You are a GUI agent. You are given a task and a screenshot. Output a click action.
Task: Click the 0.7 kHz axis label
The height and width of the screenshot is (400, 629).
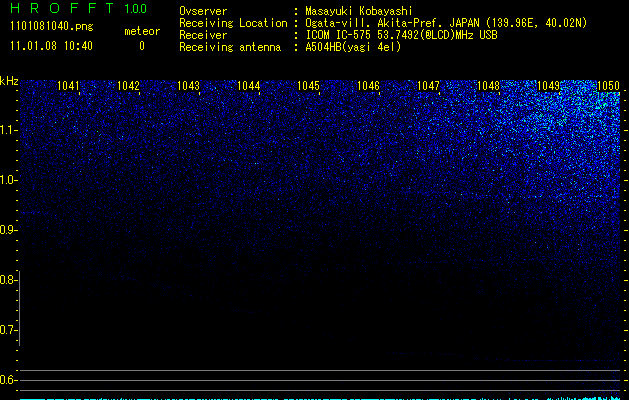pyautogui.click(x=8, y=330)
